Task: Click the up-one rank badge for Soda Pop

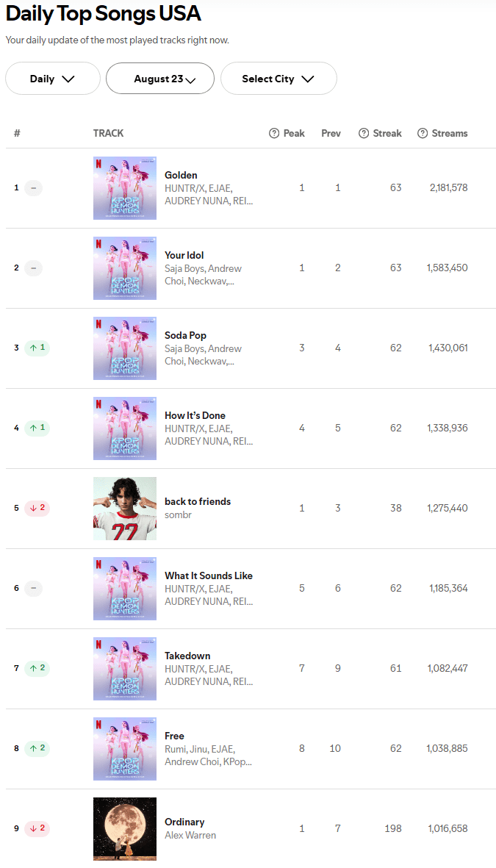Action: pos(37,348)
